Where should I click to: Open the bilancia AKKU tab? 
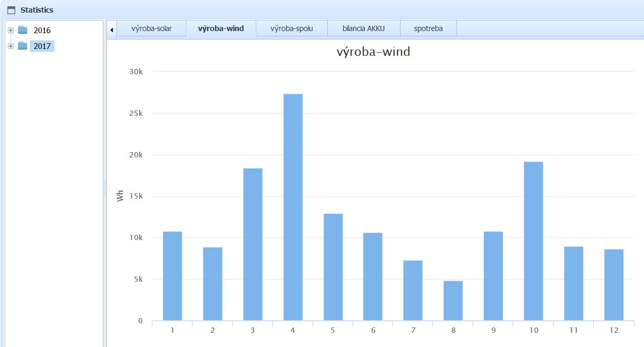coord(364,28)
